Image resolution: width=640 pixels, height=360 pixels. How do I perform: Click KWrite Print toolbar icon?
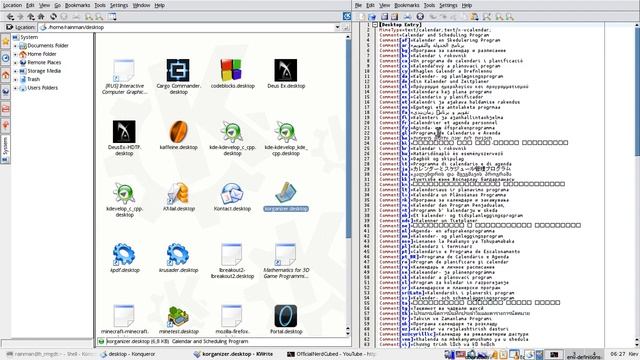pyautogui.click(x=407, y=17)
